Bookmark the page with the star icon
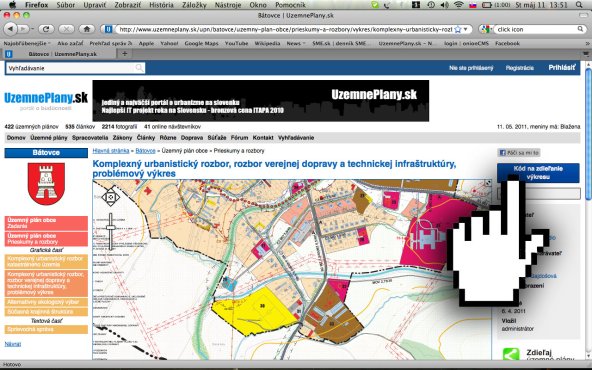Image resolution: width=592 pixels, height=370 pixels. click(x=458, y=29)
